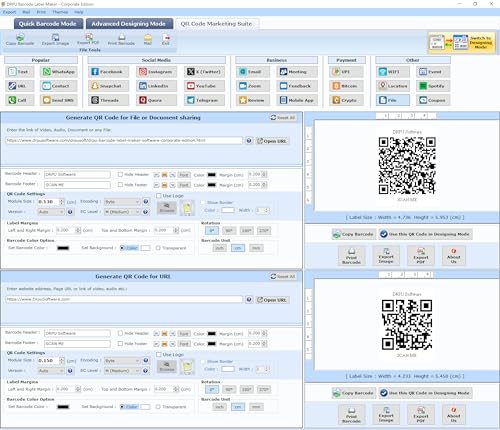Click Copy Barcode icon in File Tools toolbar

[20, 39]
